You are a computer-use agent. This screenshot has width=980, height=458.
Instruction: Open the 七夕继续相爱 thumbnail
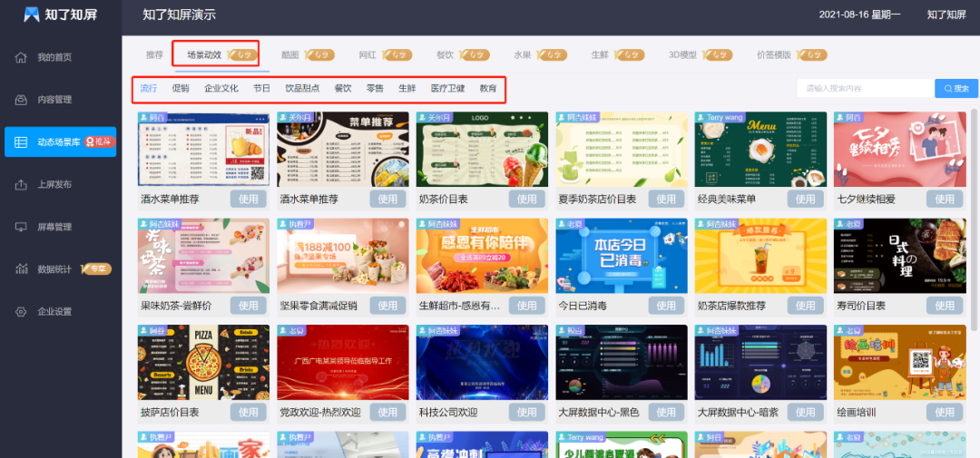(x=900, y=150)
